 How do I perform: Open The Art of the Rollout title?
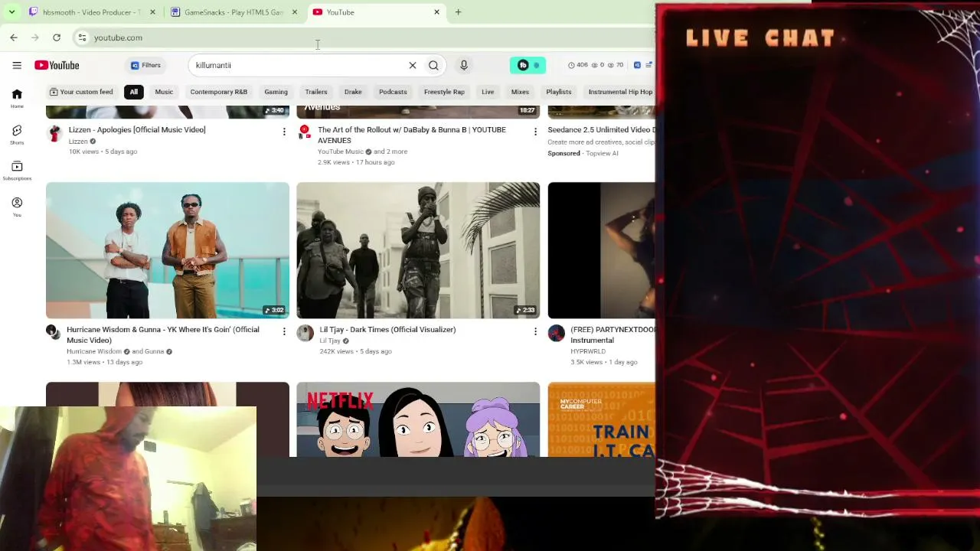pos(412,135)
